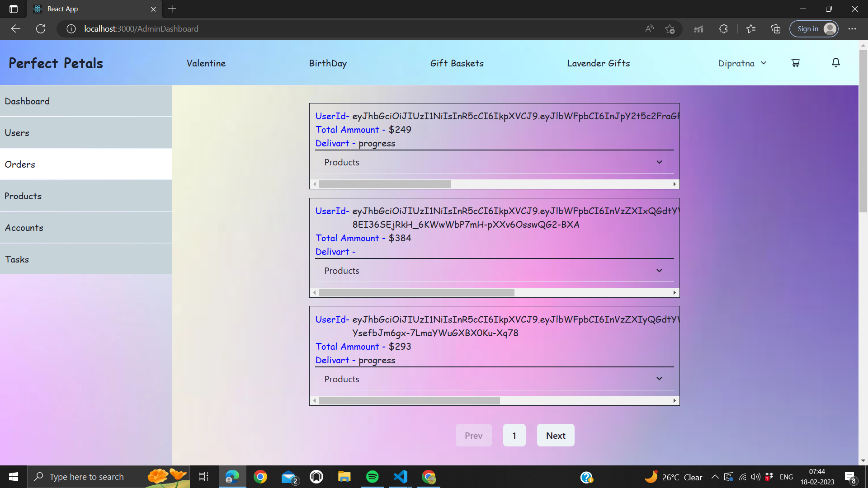Select Users in the sidebar
Screen dimensions: 868x488
click(86, 133)
